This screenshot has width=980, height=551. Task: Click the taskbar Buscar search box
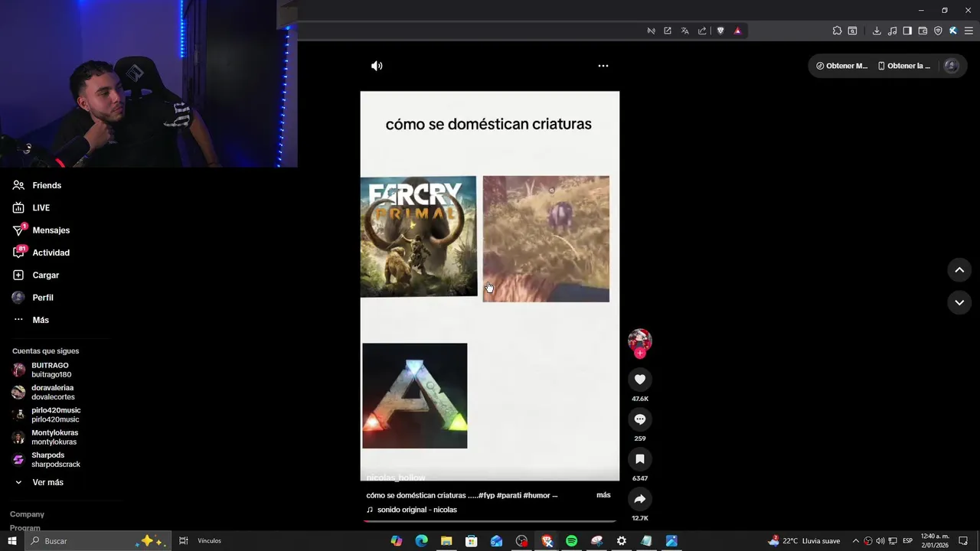click(x=98, y=541)
